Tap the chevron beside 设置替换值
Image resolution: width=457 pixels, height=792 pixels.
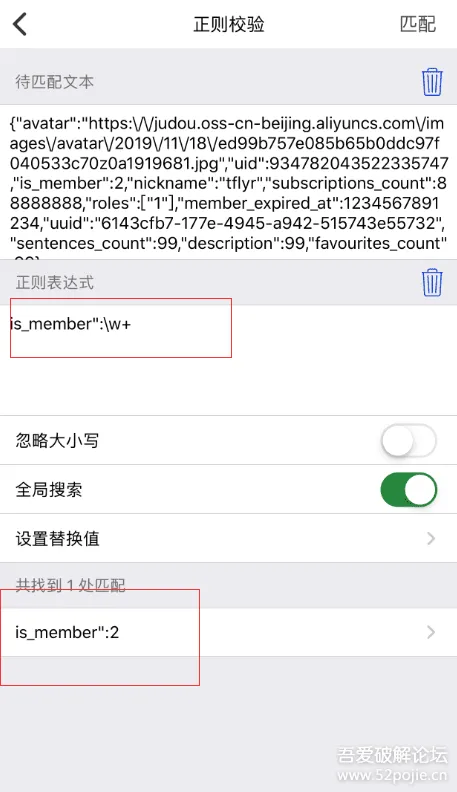[431, 539]
